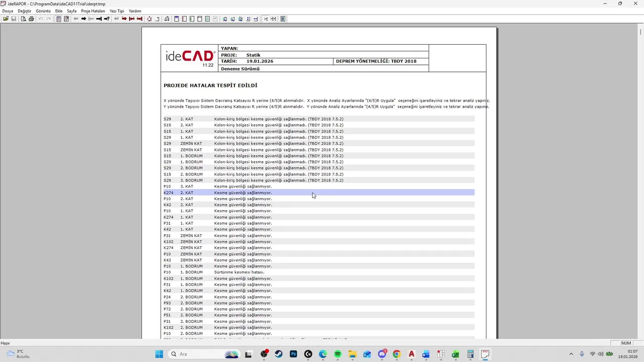Click the highlighted K274 2. KAT error row

pos(318,193)
